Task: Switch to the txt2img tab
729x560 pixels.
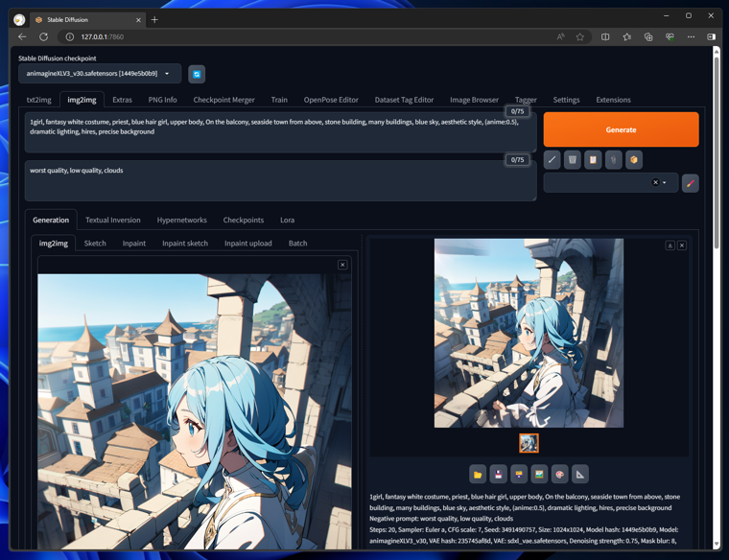Action: pyautogui.click(x=39, y=100)
